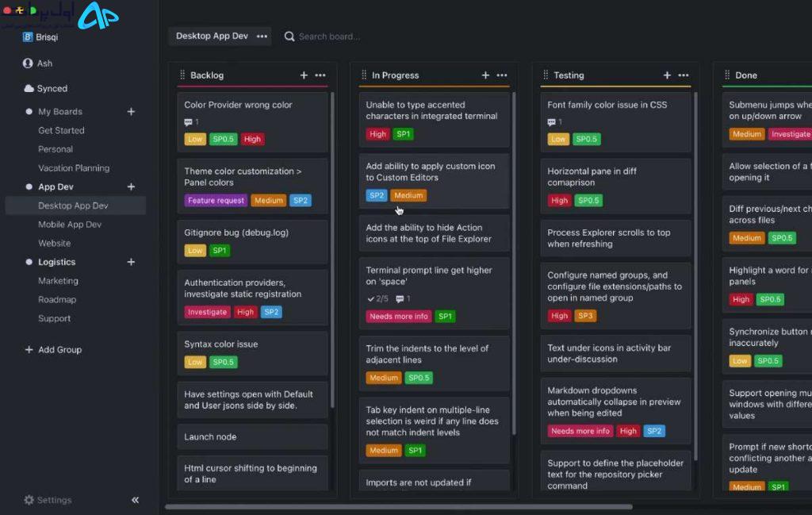Open the Roadmap board
The height and width of the screenshot is (515, 812).
coord(57,299)
